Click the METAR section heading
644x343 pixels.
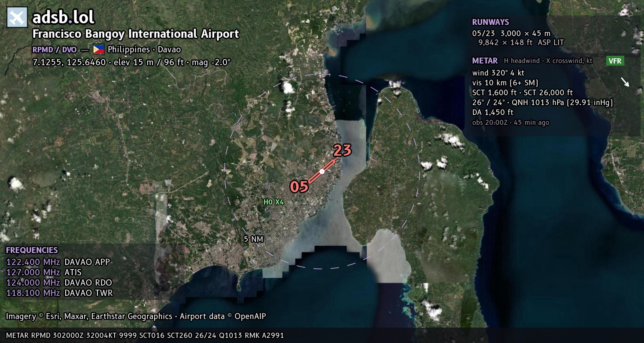tap(485, 61)
